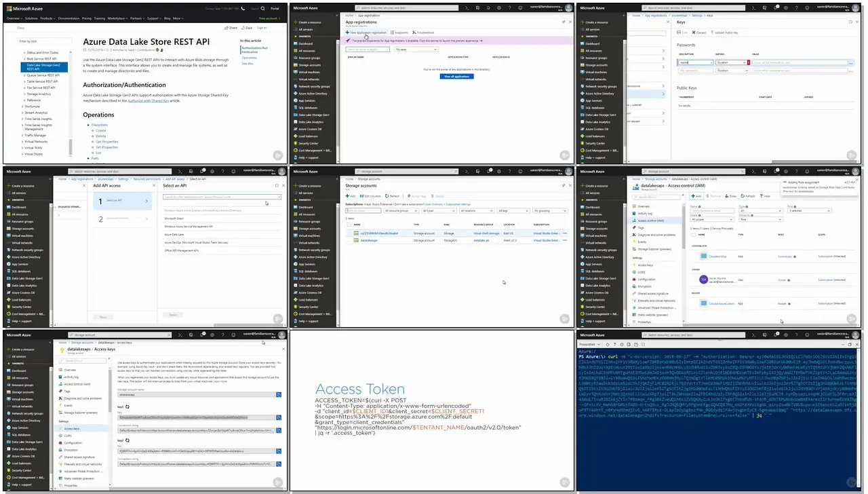Click search magnifier on Azure docs page header
This screenshot has height=494, width=868.
point(262,9)
